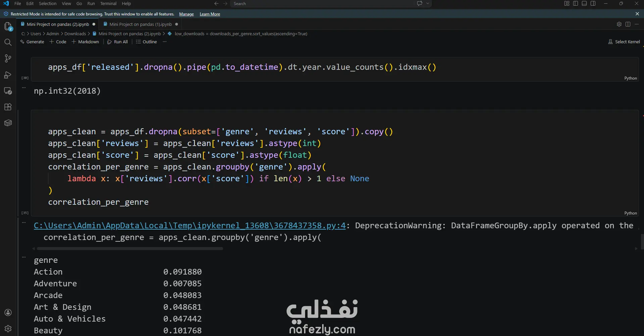
Task: Click Run All in notebook toolbar
Action: click(x=117, y=42)
